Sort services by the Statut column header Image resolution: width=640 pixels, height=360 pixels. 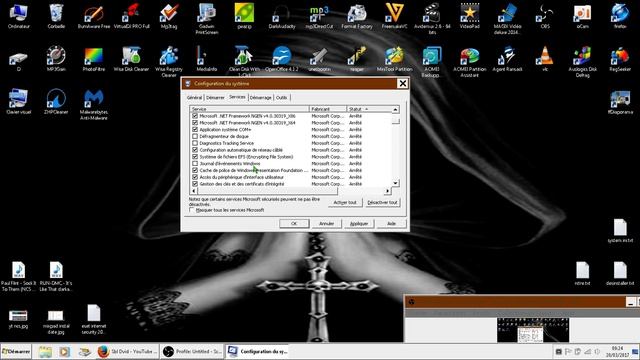[x=369, y=109]
